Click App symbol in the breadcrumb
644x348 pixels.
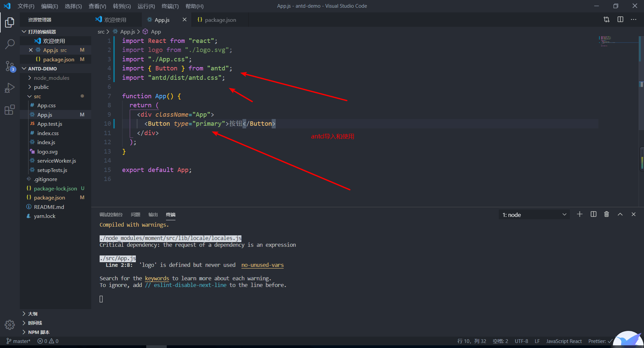click(x=156, y=32)
